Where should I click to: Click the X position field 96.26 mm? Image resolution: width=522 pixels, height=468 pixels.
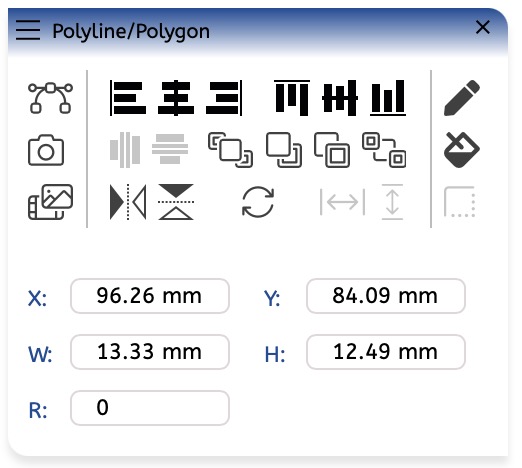click(150, 296)
